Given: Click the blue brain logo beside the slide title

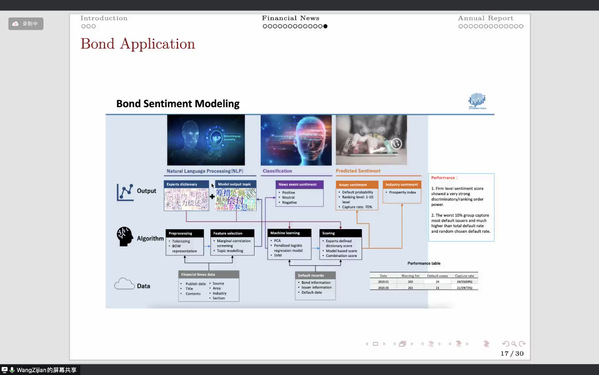Looking at the screenshot, I should [477, 101].
